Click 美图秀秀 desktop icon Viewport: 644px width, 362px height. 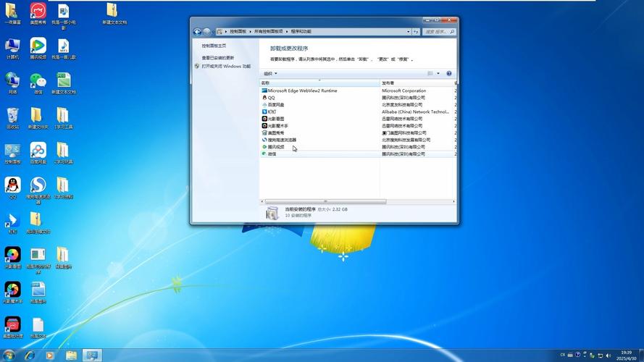click(x=38, y=14)
